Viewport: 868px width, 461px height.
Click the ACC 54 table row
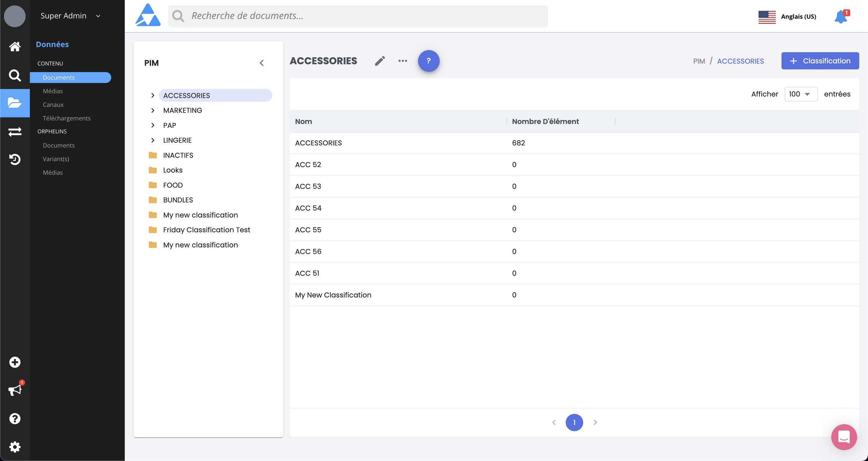click(574, 208)
